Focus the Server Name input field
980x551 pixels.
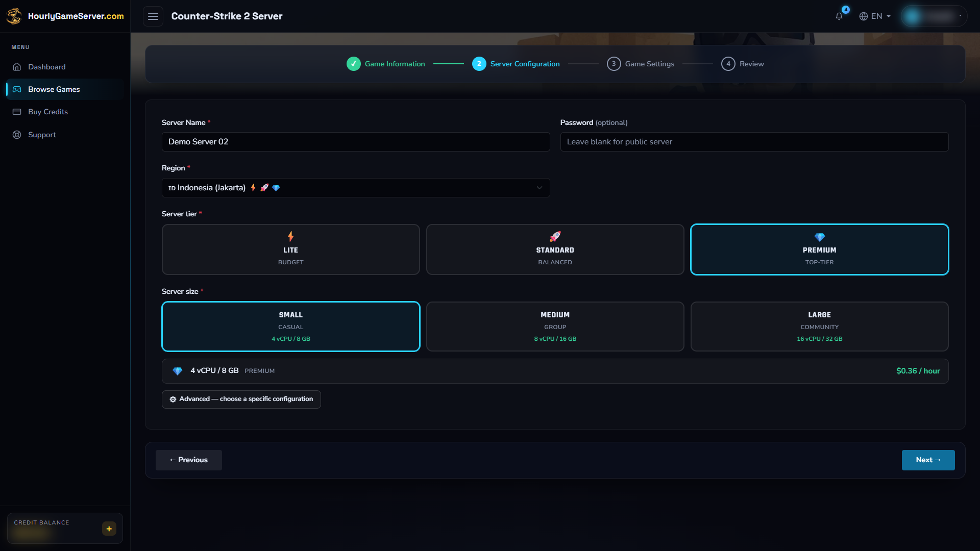pos(356,142)
